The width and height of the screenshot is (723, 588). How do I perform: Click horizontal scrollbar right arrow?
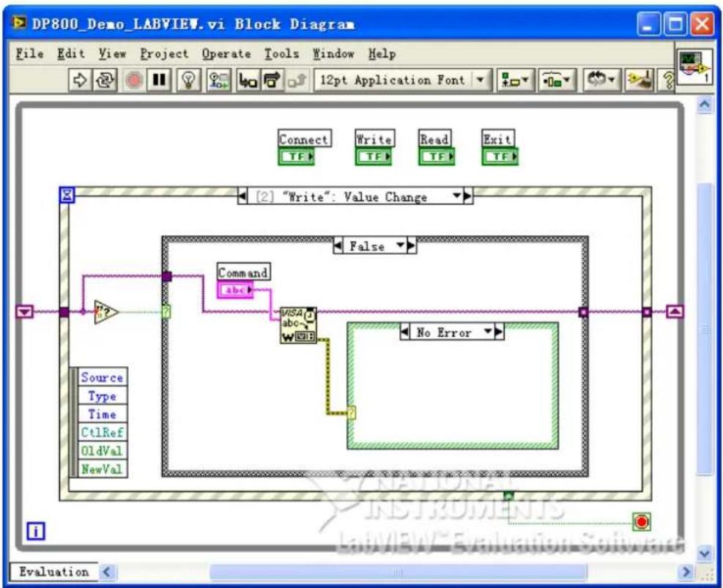point(686,572)
